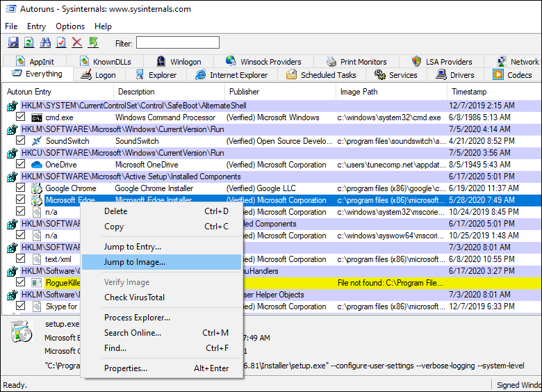The image size is (542, 392).
Task: Switch to the Codecs tab
Action: coord(513,74)
